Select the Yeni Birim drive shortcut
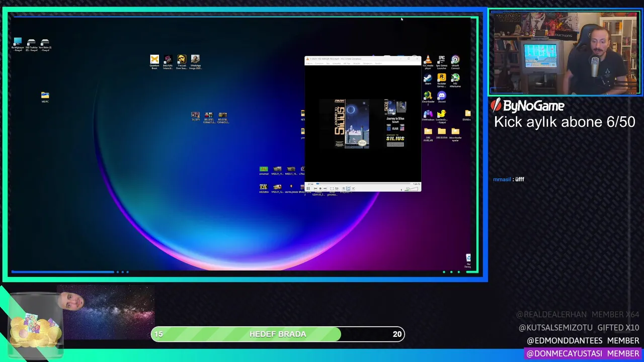 click(x=45, y=45)
